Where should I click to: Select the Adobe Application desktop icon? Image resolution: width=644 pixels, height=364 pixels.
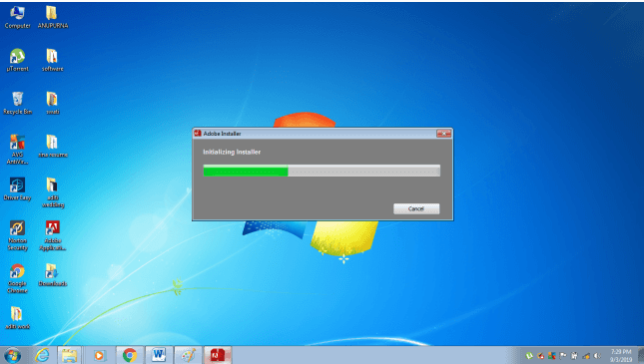click(x=53, y=235)
